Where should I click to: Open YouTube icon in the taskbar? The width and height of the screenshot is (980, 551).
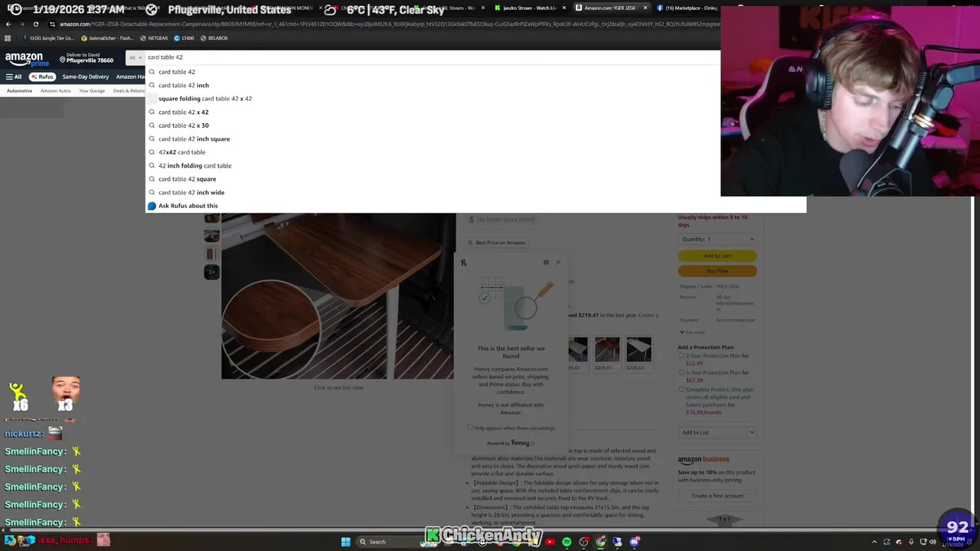pyautogui.click(x=550, y=542)
